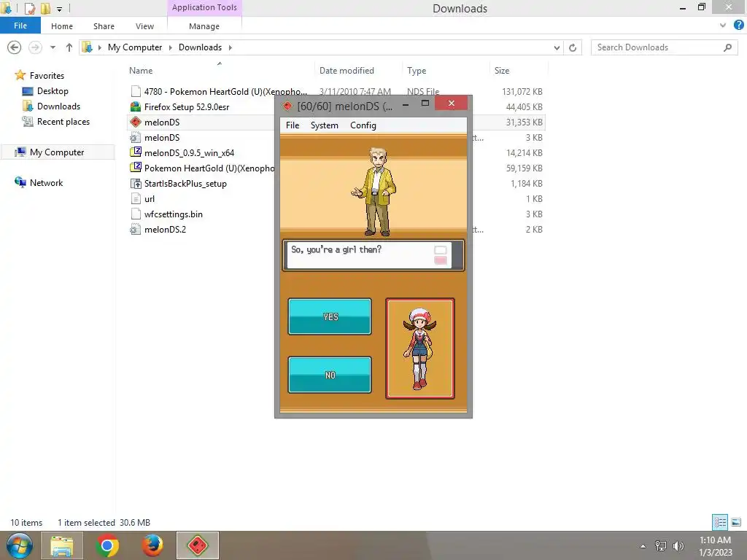Viewport: 747px width, 560px height.
Task: Launch Chrome from the taskbar
Action: tap(107, 545)
